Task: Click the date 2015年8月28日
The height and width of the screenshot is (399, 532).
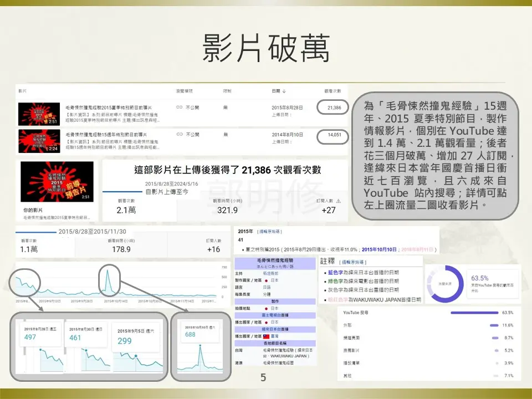Action: click(x=287, y=108)
